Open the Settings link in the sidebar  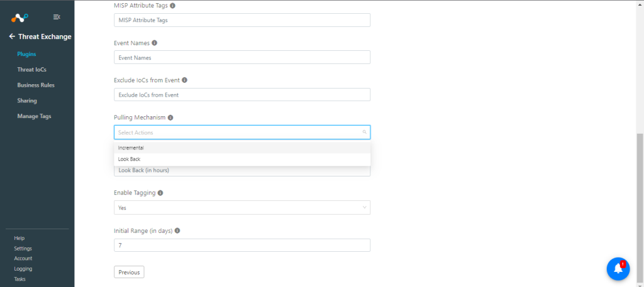point(23,249)
